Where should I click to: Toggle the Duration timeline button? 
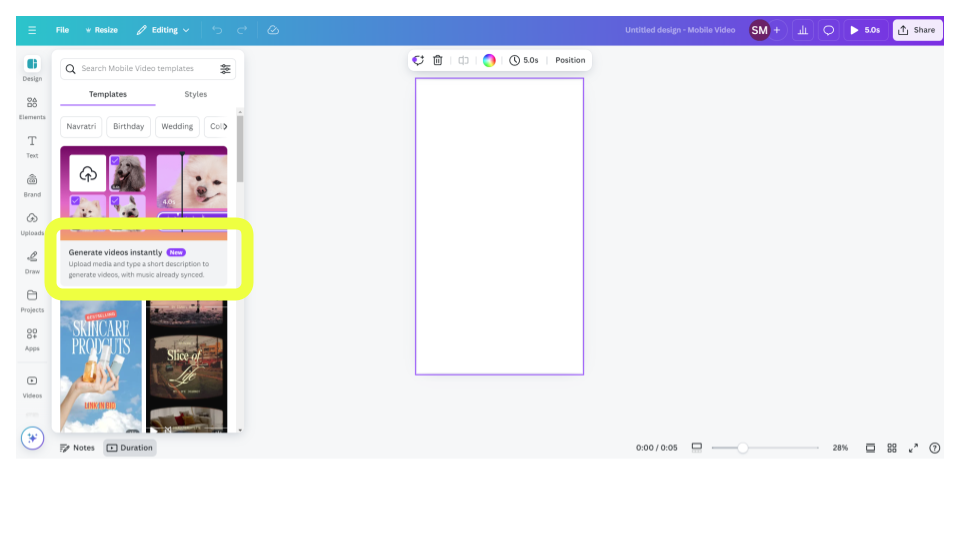(130, 448)
